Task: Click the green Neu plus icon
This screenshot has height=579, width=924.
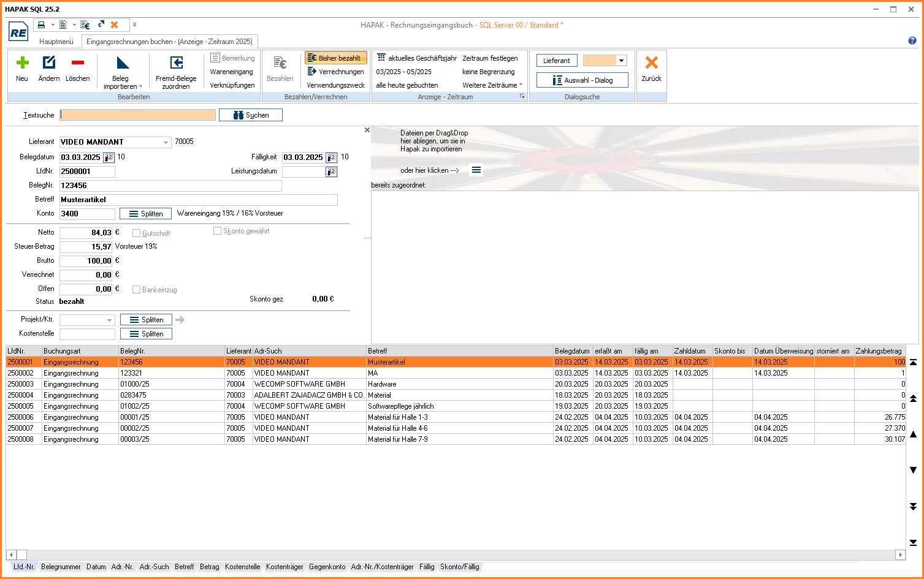Action: (22, 63)
